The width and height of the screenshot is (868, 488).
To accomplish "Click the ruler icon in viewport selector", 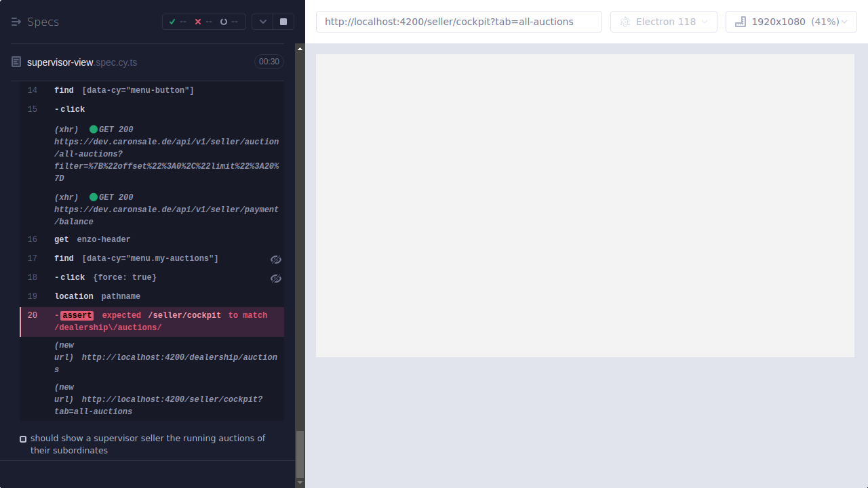I will [x=739, y=21].
